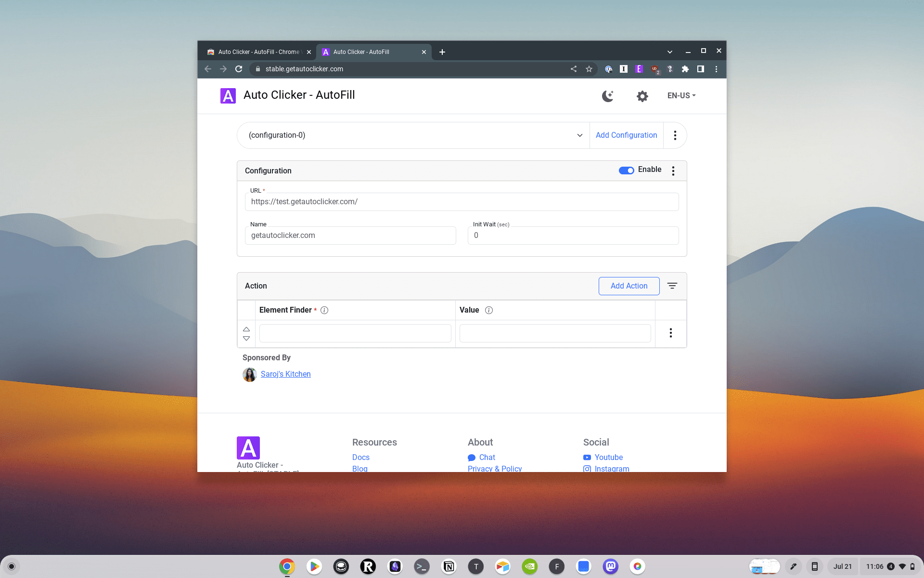924x578 pixels.
Task: Click the URL input field
Action: pyautogui.click(x=462, y=202)
